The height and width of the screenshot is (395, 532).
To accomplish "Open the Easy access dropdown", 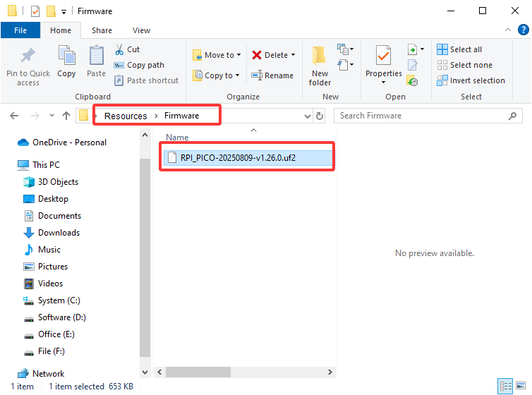I will point(346,64).
